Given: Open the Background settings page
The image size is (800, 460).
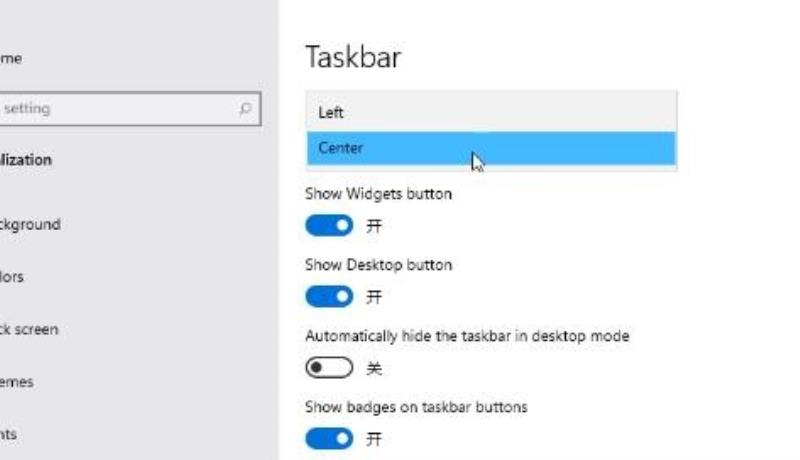Looking at the screenshot, I should [30, 224].
